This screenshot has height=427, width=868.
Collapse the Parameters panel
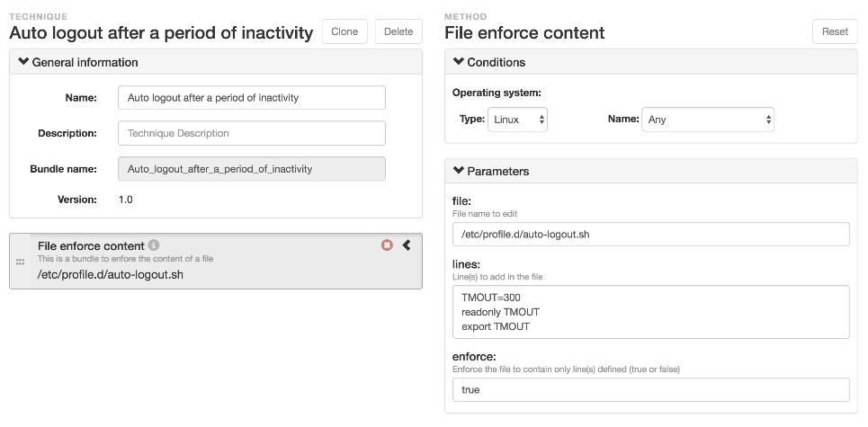click(459, 171)
